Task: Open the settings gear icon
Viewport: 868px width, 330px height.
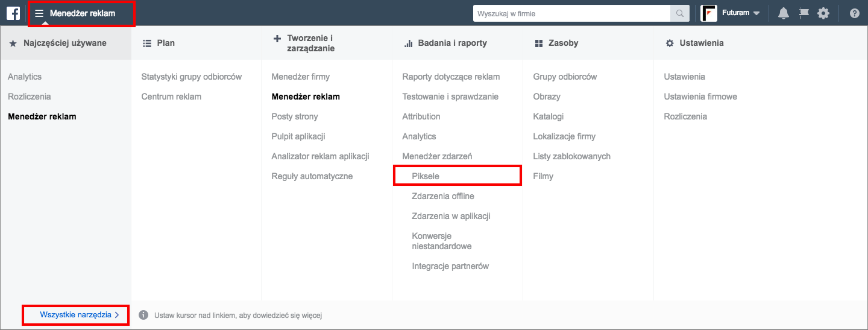Action: click(823, 13)
